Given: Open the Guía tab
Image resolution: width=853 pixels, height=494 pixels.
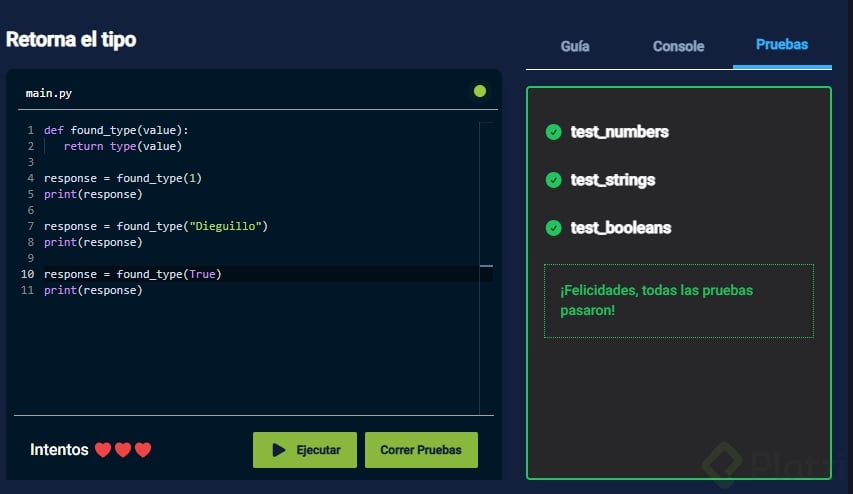Looking at the screenshot, I should [575, 46].
